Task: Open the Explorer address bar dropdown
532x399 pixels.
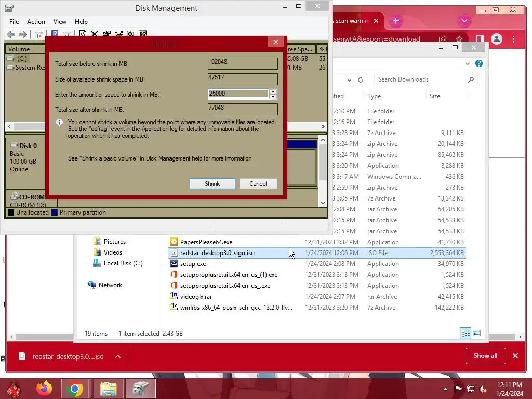Action: click(x=349, y=79)
